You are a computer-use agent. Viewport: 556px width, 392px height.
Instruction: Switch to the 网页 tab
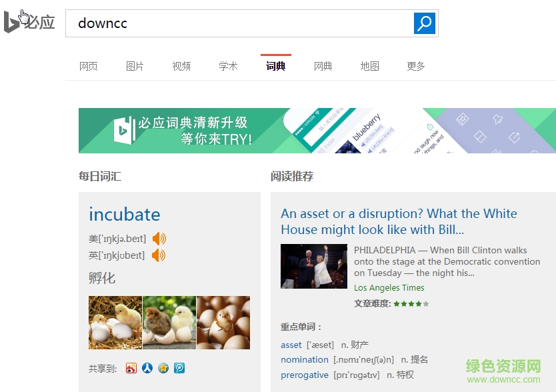tap(88, 67)
